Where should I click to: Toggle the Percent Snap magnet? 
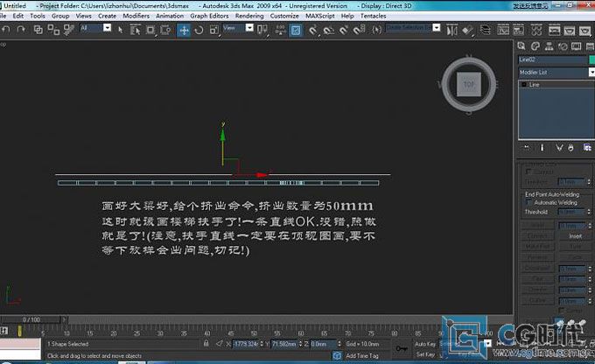tap(344, 30)
